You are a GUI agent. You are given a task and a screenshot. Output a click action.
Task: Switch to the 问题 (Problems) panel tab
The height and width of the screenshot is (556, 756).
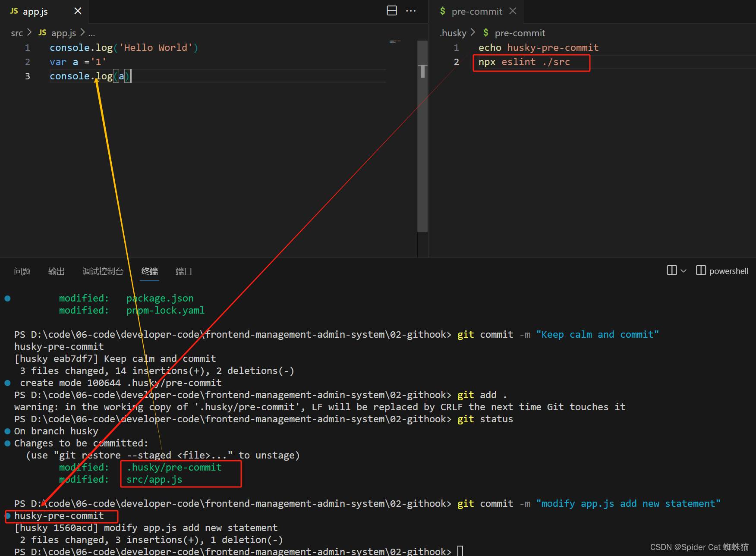(x=22, y=271)
